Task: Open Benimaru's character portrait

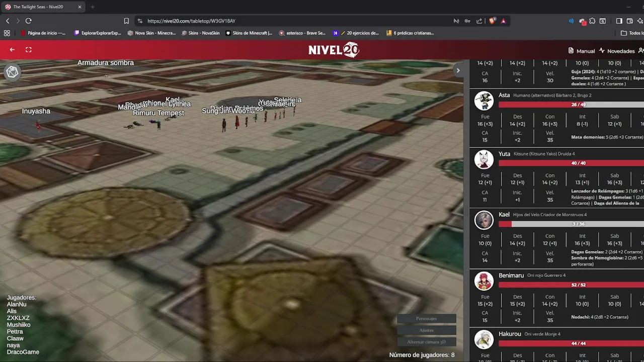Action: coord(484,281)
